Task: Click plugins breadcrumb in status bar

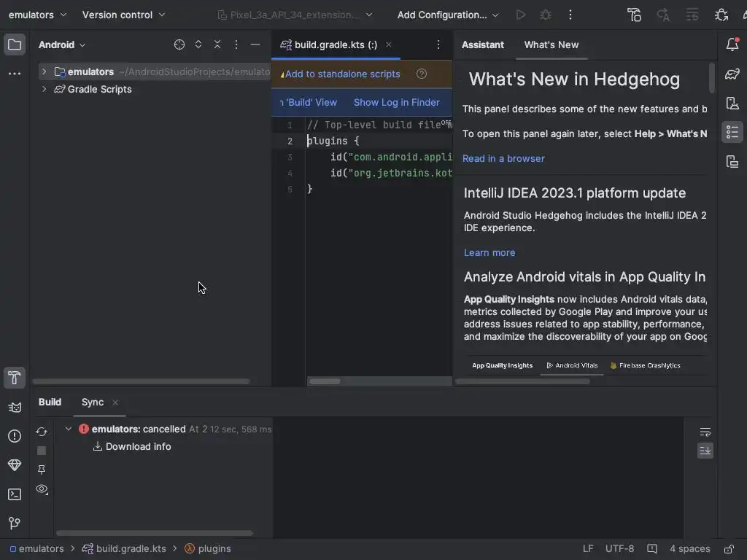Action: pyautogui.click(x=208, y=549)
